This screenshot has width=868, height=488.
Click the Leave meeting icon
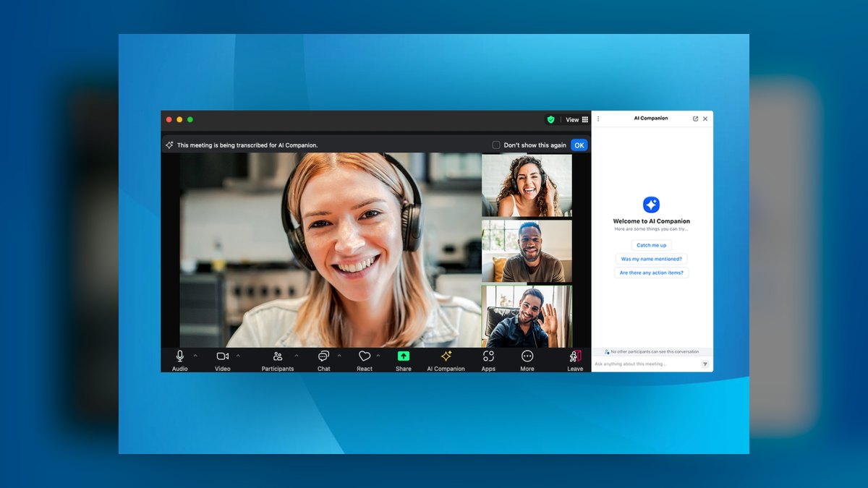pyautogui.click(x=575, y=356)
